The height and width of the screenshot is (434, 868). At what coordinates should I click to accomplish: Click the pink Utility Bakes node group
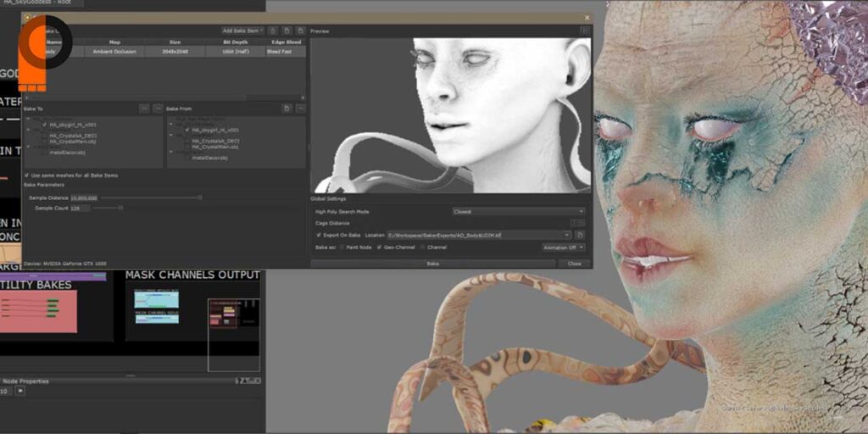(37, 311)
